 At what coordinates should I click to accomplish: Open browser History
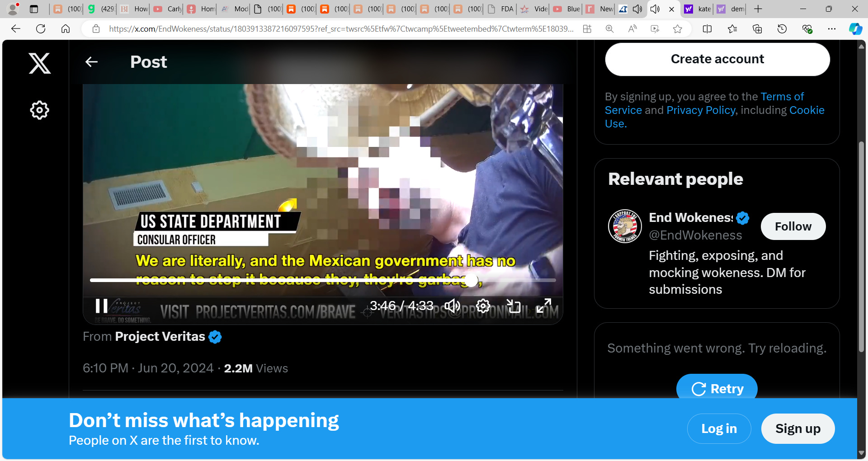pyautogui.click(x=782, y=29)
